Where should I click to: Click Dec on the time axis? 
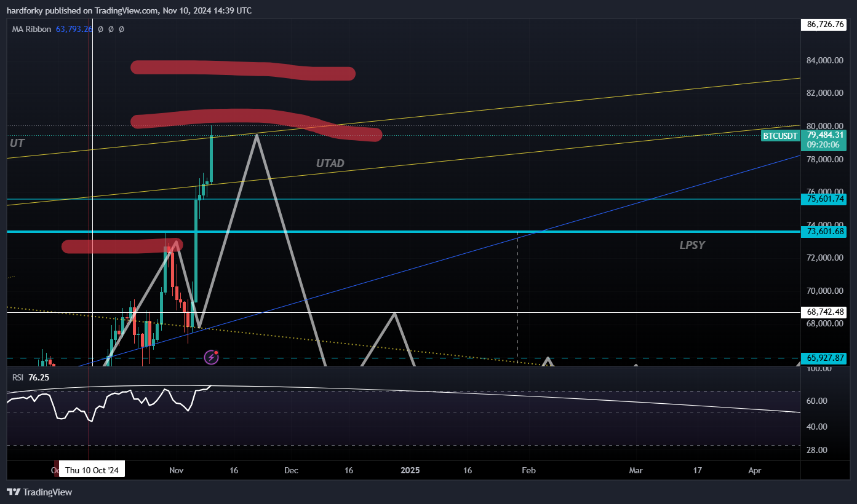[291, 470]
